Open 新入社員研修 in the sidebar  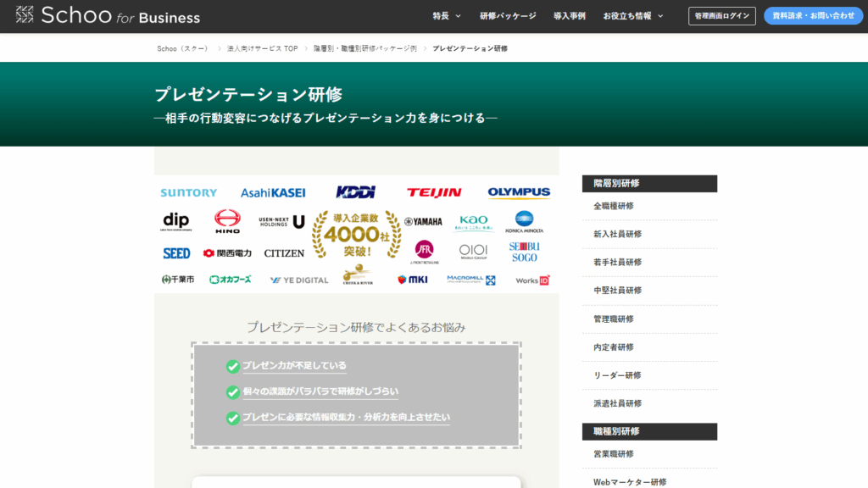click(617, 234)
